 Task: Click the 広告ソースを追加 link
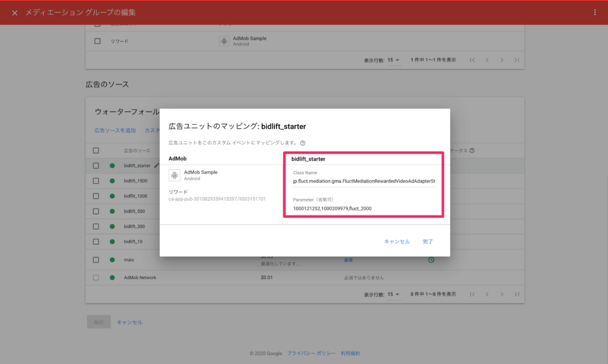point(115,130)
